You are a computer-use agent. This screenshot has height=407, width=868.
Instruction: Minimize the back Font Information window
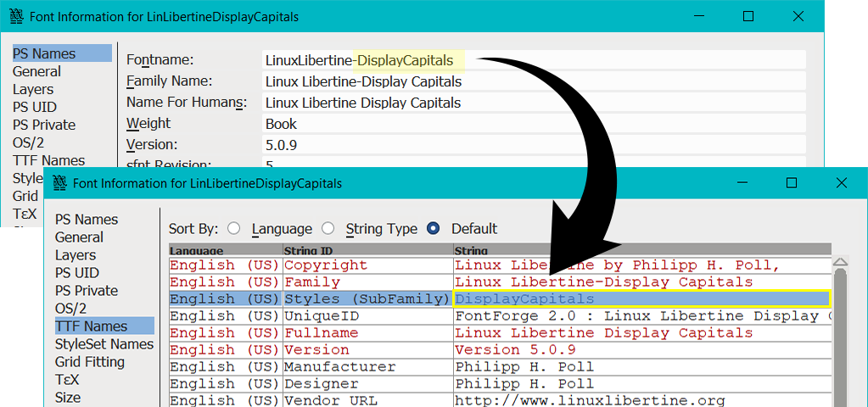(698, 17)
